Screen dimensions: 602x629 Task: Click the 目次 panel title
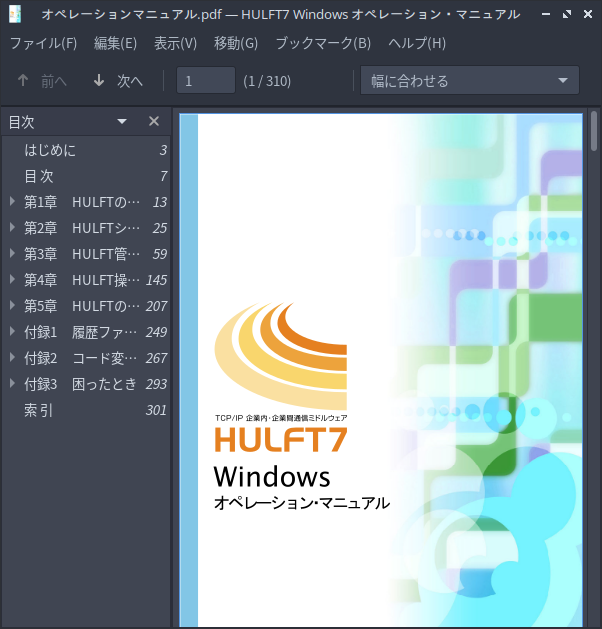click(x=21, y=122)
